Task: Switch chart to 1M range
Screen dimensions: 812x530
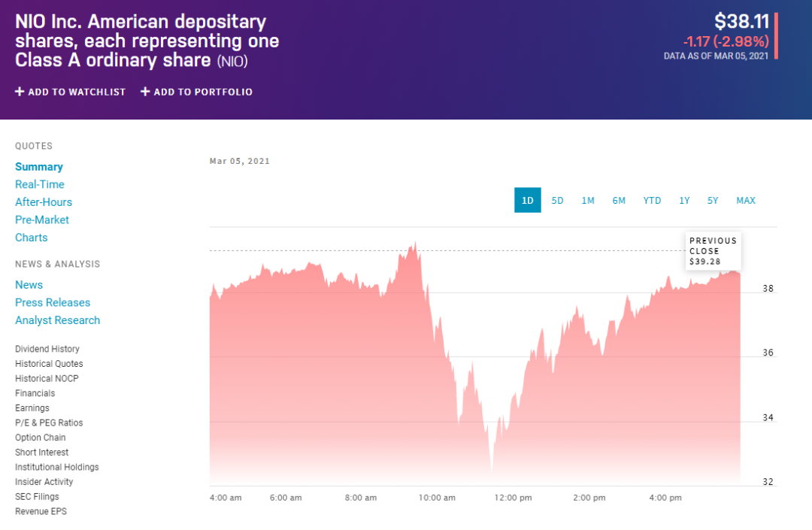Action: tap(588, 200)
